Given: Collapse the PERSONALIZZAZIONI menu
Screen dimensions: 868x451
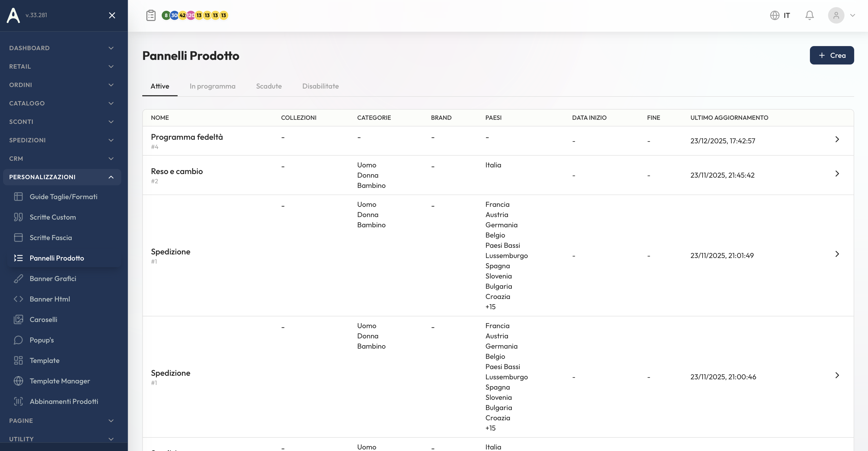Looking at the screenshot, I should 62,177.
